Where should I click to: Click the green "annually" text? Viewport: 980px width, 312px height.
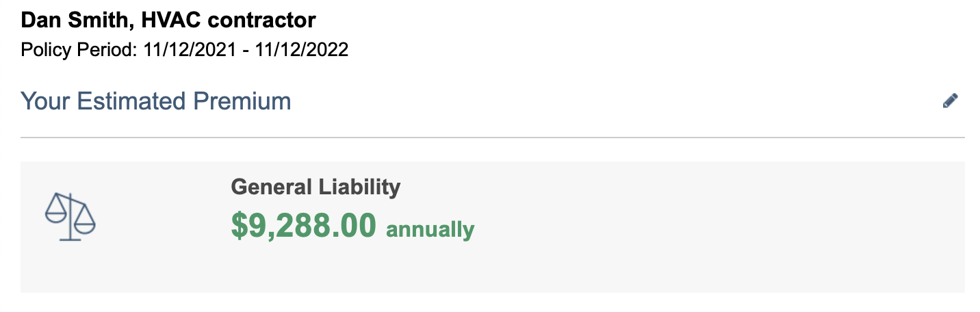click(430, 229)
